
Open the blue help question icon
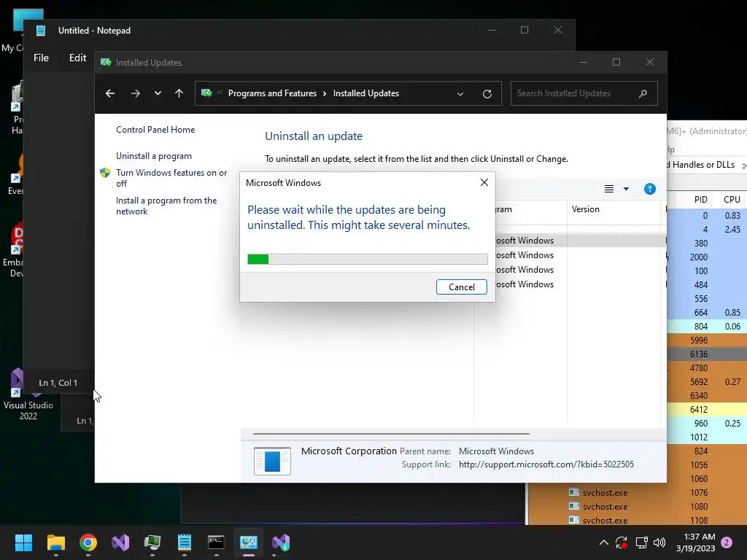[x=649, y=189]
